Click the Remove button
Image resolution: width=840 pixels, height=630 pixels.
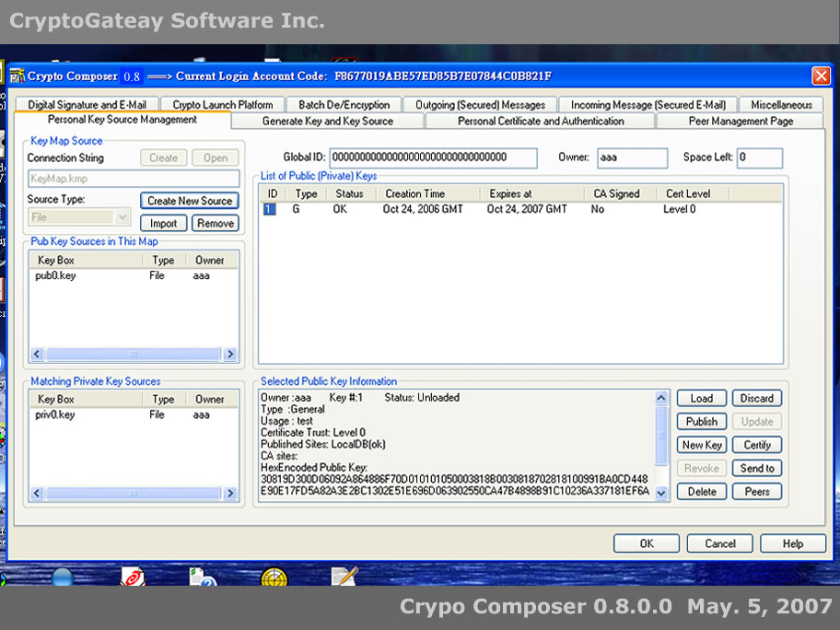pyautogui.click(x=216, y=223)
